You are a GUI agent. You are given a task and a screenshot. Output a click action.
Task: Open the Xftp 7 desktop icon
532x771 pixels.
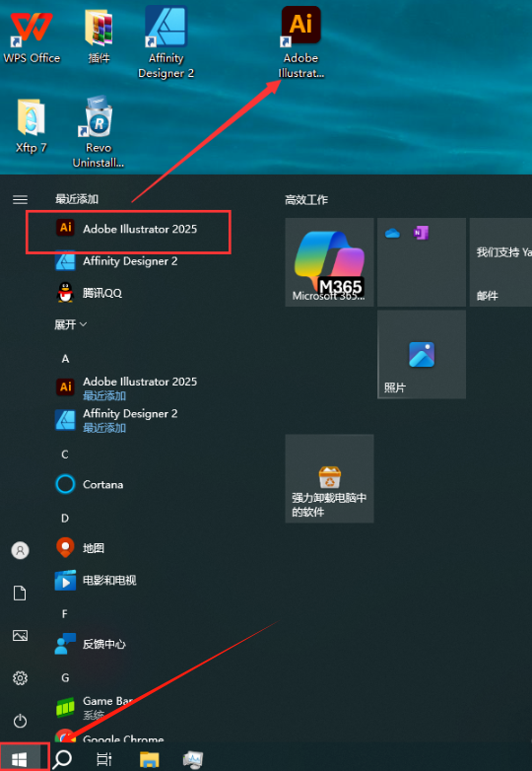[x=31, y=126]
